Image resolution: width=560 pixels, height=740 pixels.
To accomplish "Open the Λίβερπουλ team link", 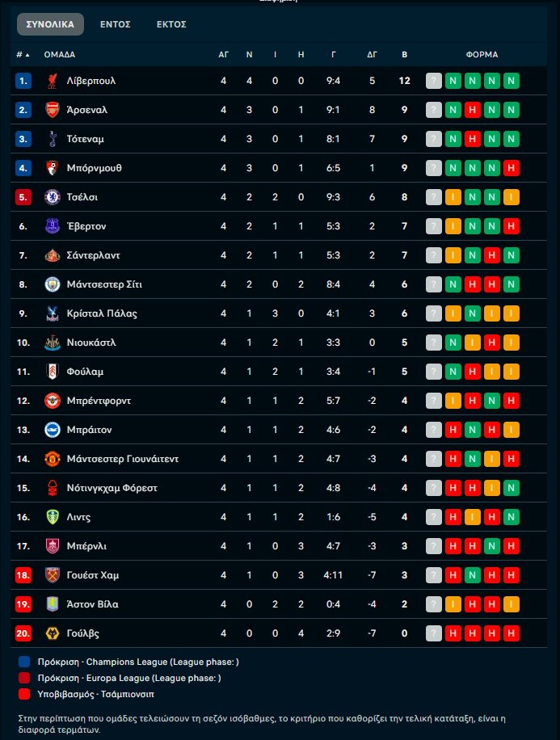I will pos(91,81).
